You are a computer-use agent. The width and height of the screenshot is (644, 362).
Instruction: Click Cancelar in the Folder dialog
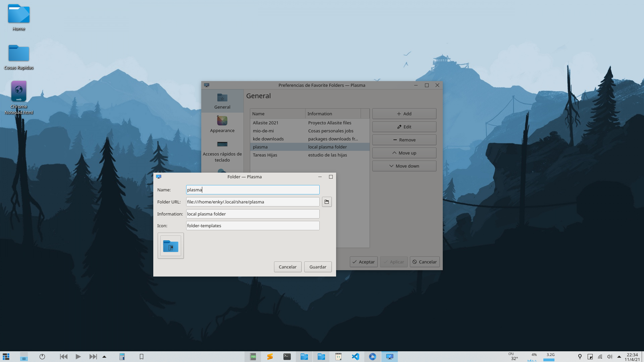tap(288, 267)
